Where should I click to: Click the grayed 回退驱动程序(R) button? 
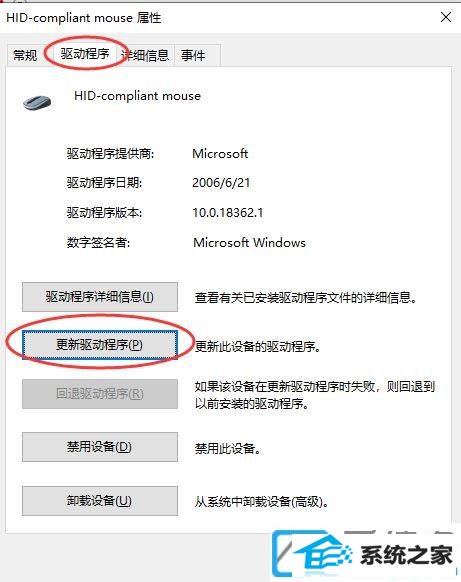100,394
